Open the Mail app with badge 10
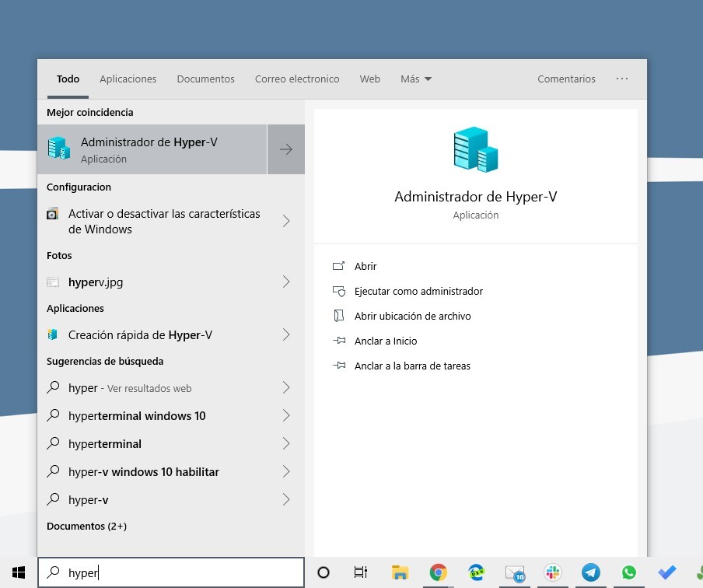 click(515, 572)
